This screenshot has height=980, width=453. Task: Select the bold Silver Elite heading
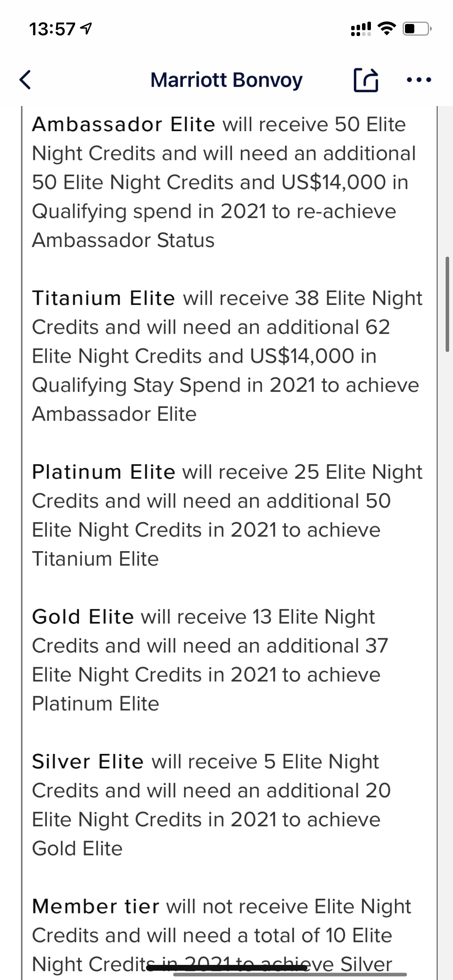tap(88, 762)
